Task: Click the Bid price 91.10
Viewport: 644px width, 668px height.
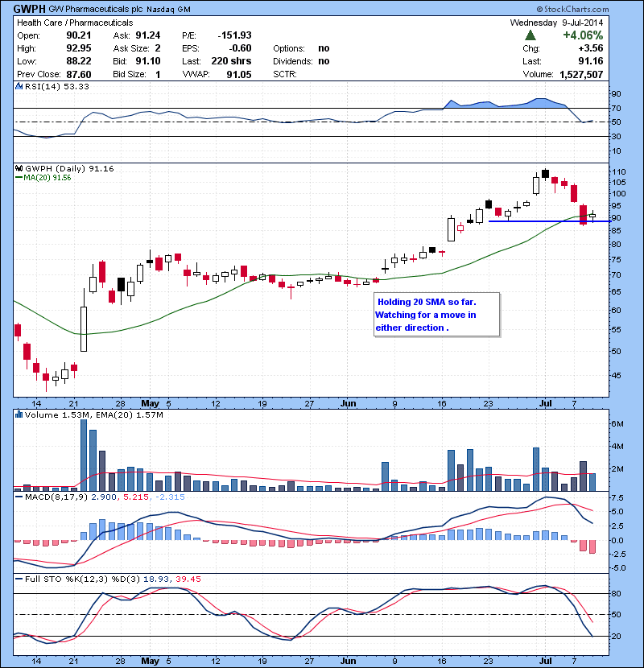Action: pos(148,61)
